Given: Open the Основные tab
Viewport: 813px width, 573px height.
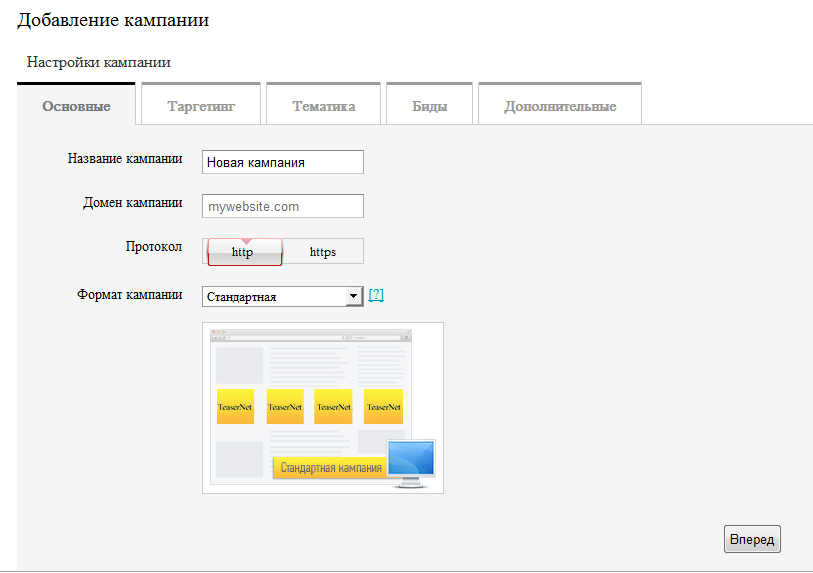Looking at the screenshot, I should 76,106.
